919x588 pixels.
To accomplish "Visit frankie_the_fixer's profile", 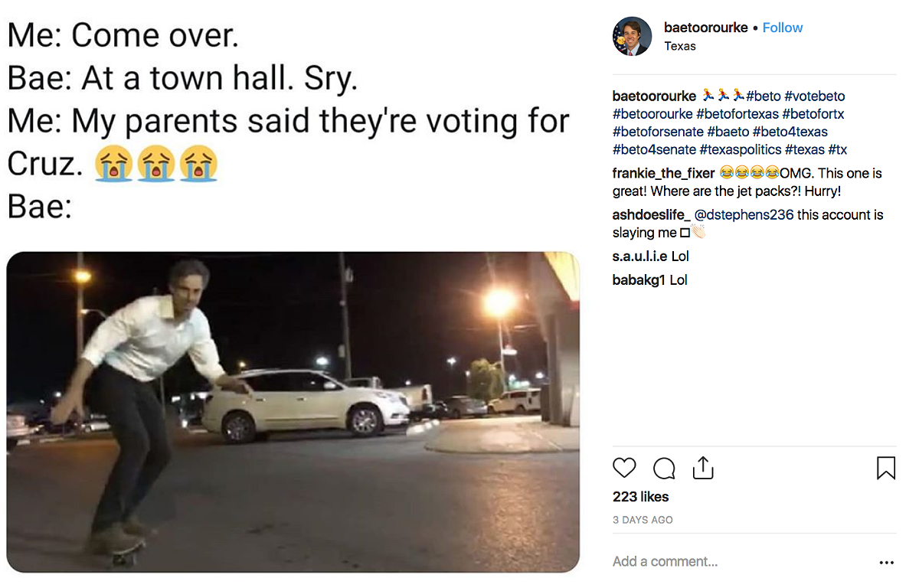I will (x=663, y=173).
